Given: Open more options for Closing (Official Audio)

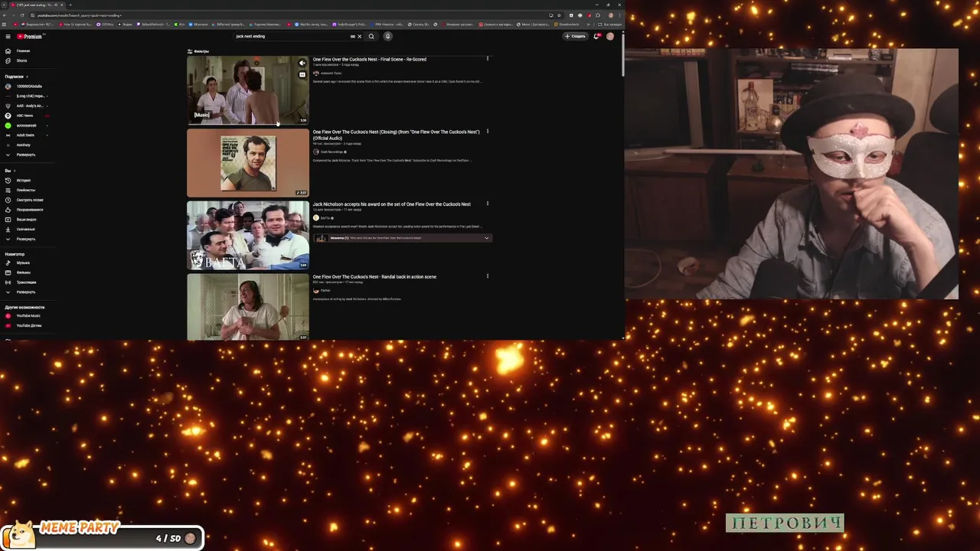Looking at the screenshot, I should (488, 132).
